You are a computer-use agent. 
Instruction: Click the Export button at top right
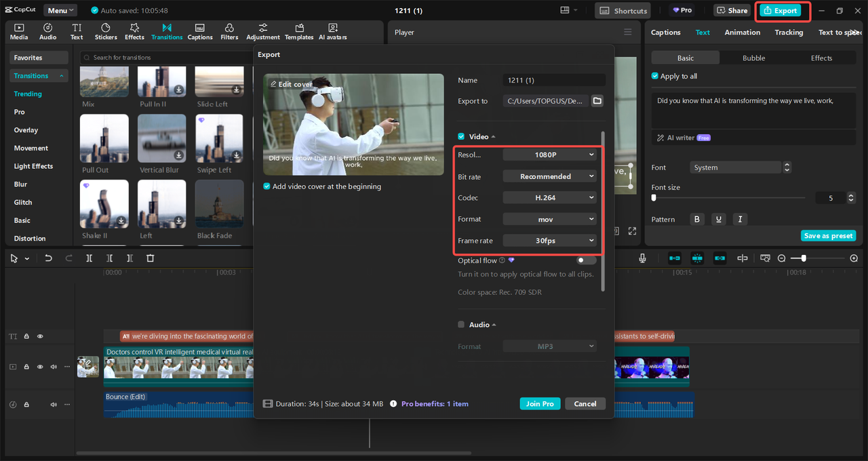tap(780, 10)
